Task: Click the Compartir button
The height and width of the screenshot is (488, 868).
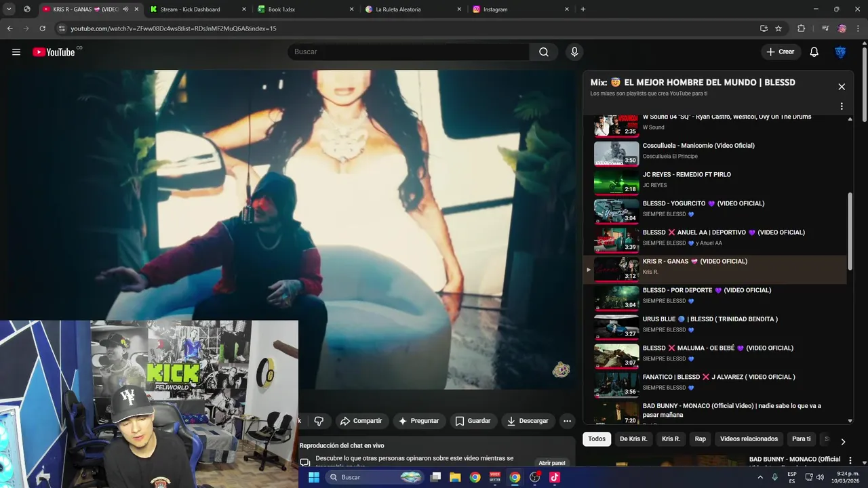Action: [361, 421]
